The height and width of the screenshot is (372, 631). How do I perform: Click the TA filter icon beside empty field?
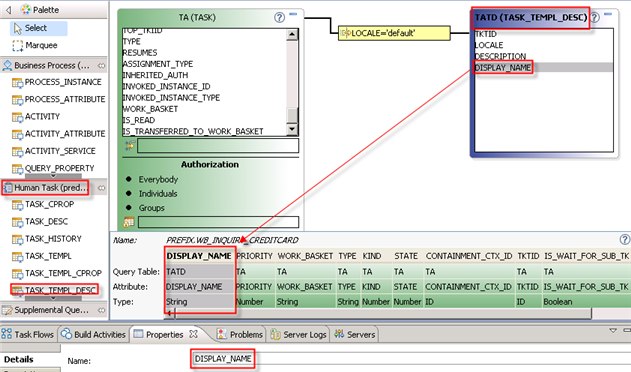[x=130, y=146]
